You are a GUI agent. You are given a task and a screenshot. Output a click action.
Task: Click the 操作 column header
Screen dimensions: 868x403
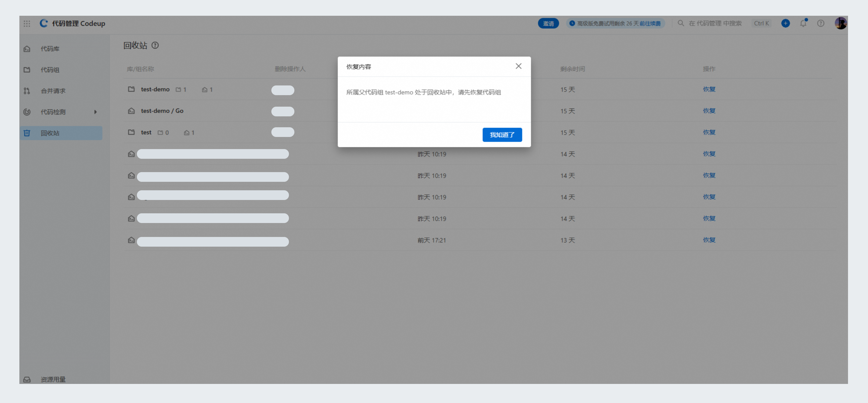click(x=709, y=69)
